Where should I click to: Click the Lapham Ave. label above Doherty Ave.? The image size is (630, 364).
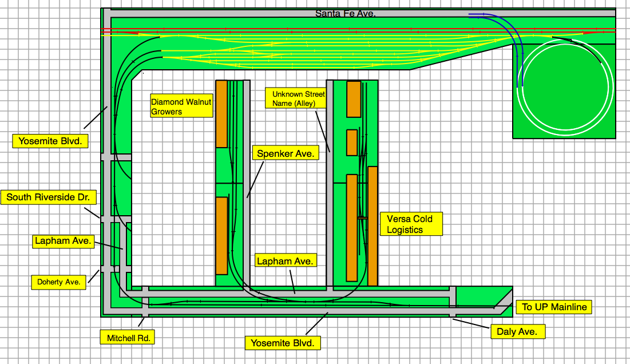(63, 241)
